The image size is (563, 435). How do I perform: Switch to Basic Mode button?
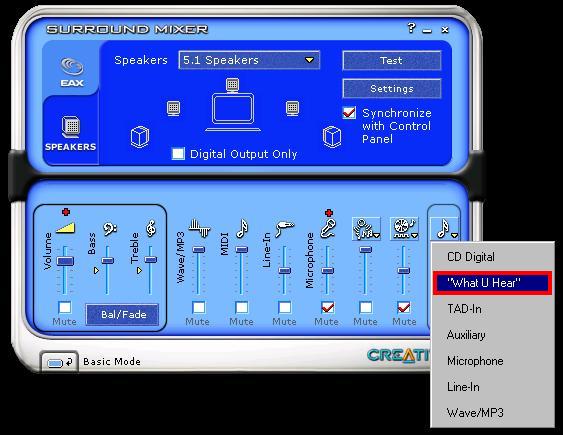coord(59,362)
